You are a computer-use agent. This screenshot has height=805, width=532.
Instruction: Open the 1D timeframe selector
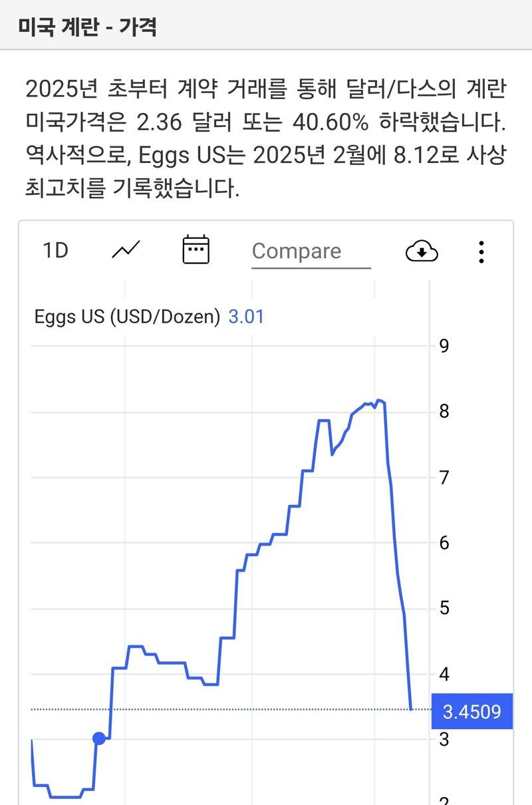(x=55, y=251)
